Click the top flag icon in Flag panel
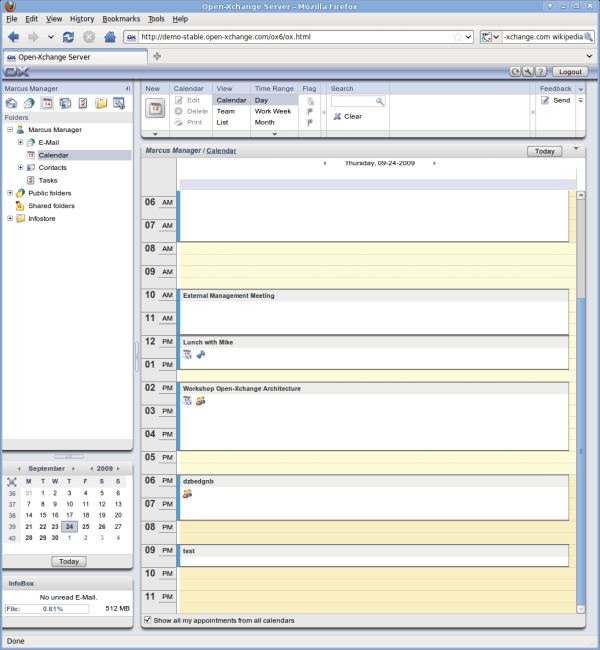 tap(311, 101)
